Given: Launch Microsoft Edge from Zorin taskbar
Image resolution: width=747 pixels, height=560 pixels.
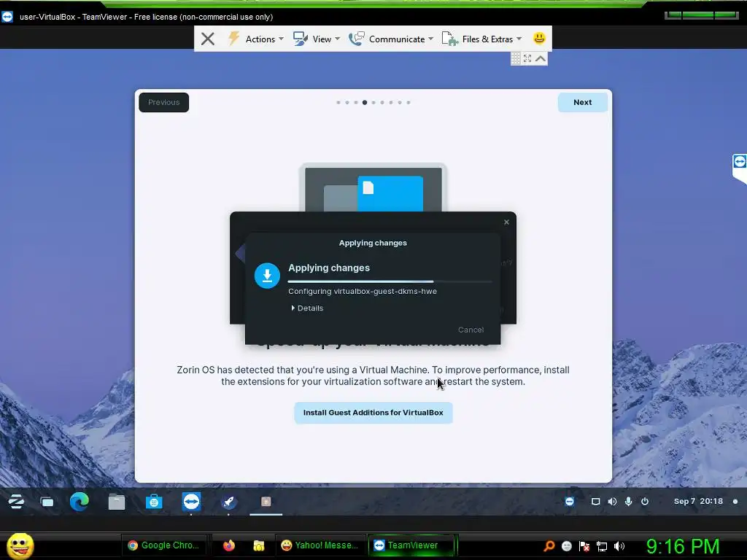Looking at the screenshot, I should 79,502.
